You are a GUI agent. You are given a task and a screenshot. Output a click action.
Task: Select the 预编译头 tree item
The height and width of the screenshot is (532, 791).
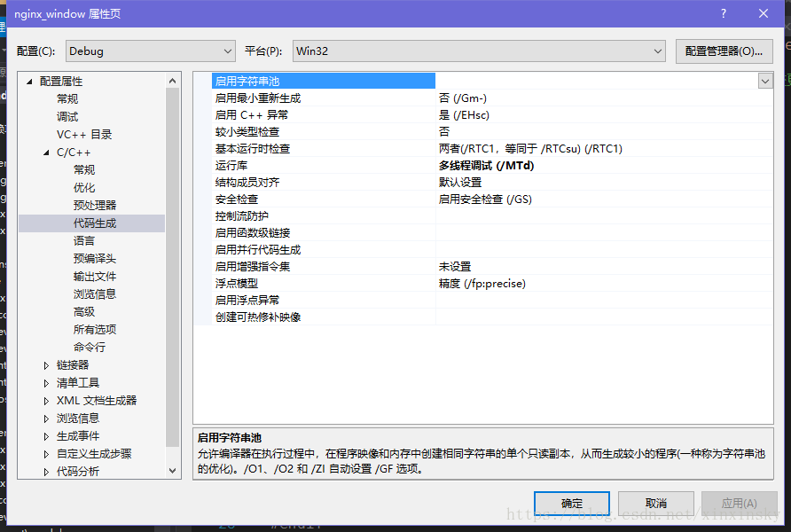pyautogui.click(x=95, y=259)
